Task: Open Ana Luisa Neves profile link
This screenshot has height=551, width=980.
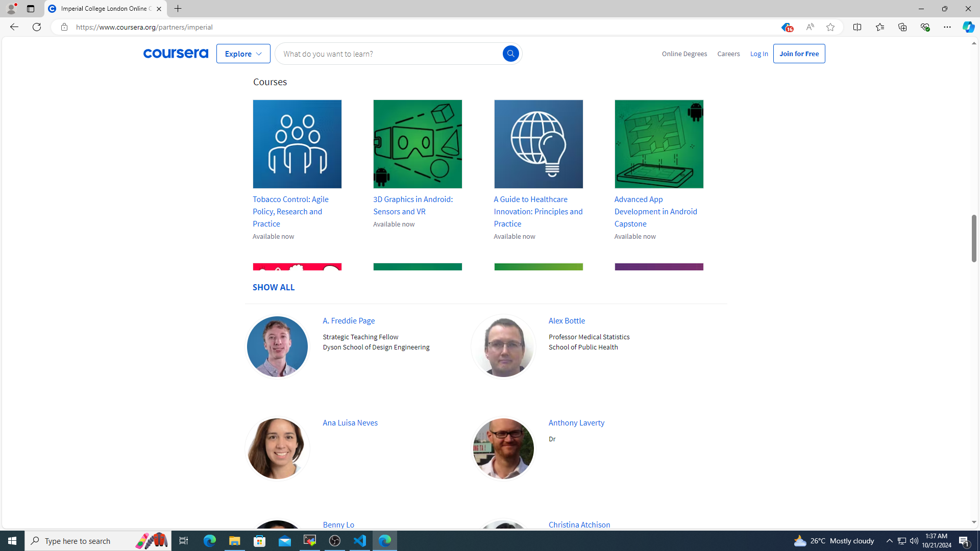Action: tap(350, 422)
